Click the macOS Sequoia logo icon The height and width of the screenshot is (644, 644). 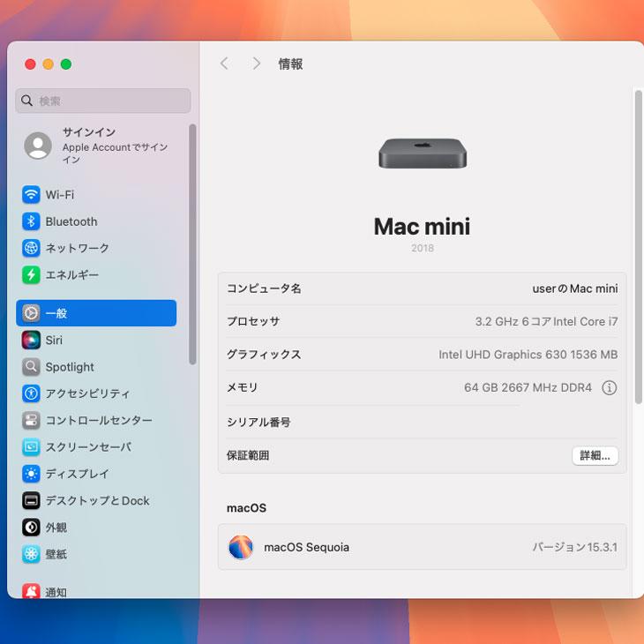pos(241,547)
